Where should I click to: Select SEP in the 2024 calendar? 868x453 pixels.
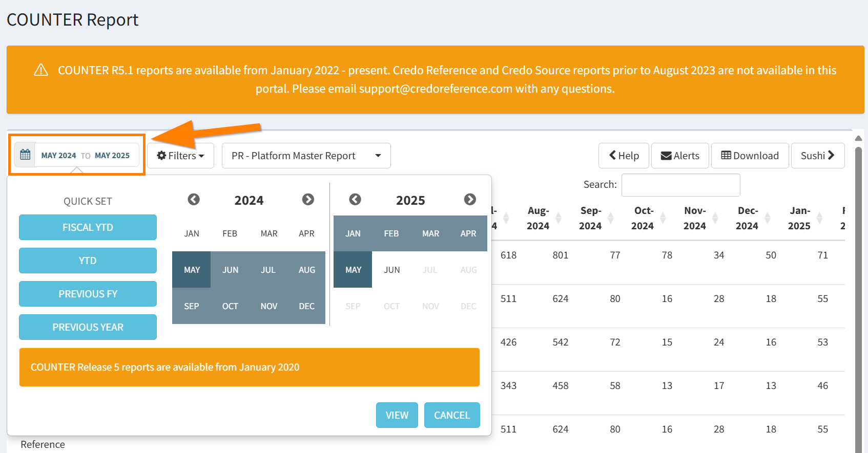click(192, 306)
